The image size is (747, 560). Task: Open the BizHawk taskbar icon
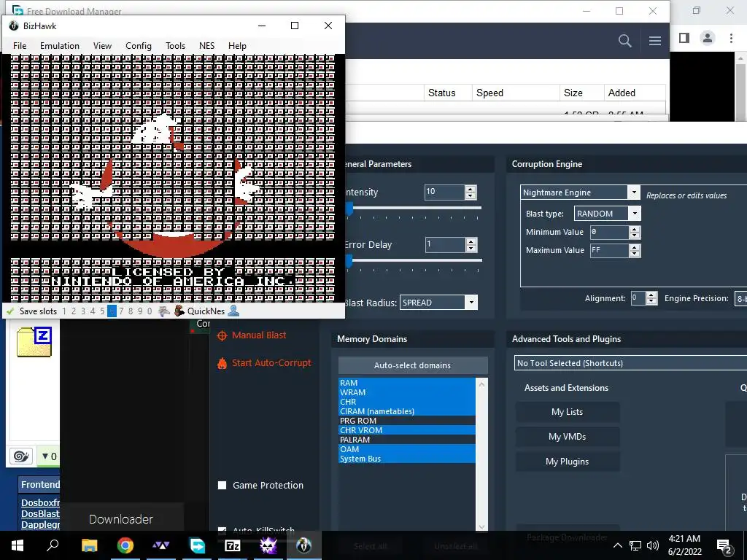[x=304, y=545]
